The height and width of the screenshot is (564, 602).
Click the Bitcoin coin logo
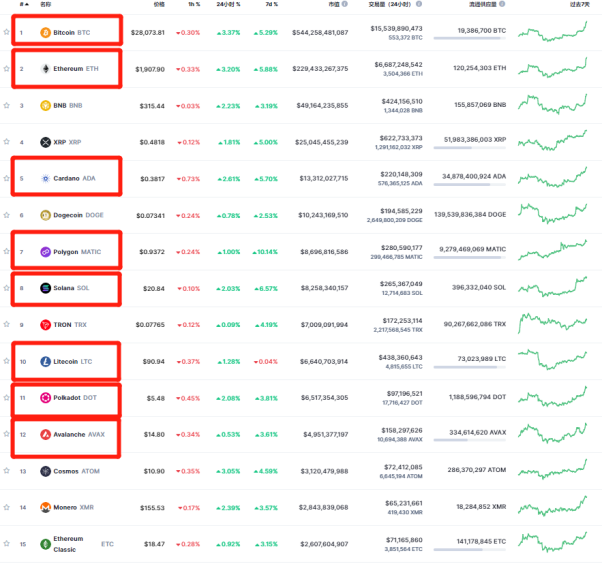click(x=45, y=33)
